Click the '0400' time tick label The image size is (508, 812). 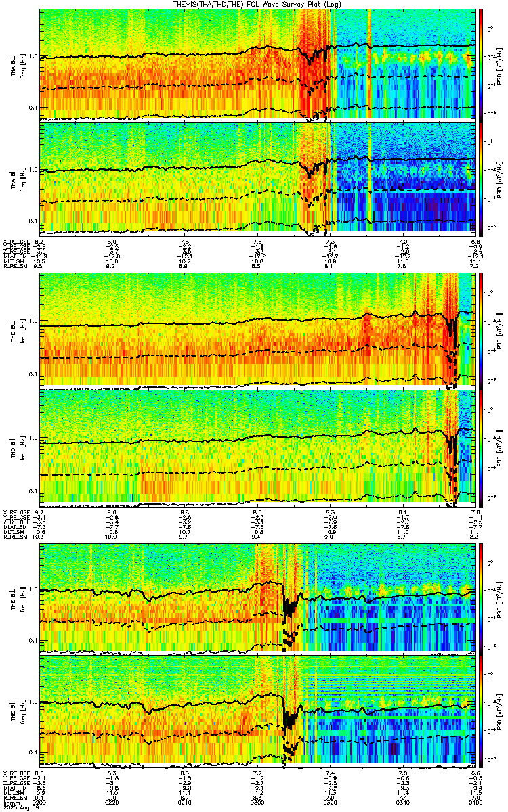tap(475, 801)
